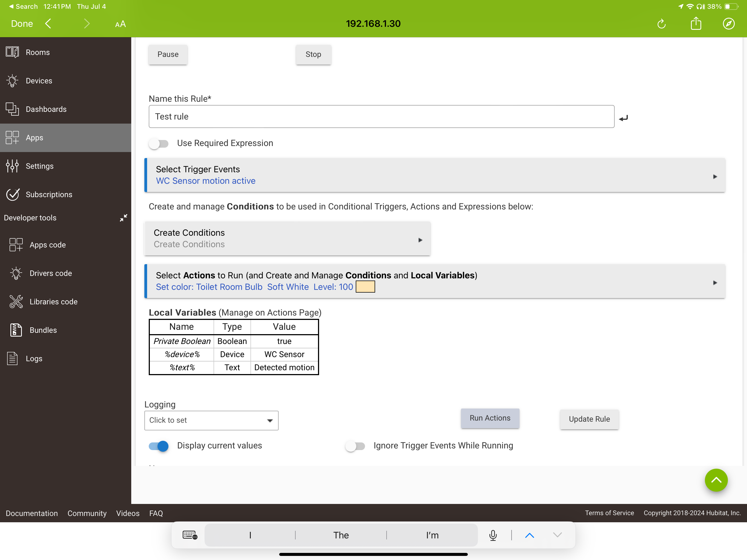The height and width of the screenshot is (560, 747).
Task: Expand Select Trigger Events arrow
Action: (x=714, y=177)
